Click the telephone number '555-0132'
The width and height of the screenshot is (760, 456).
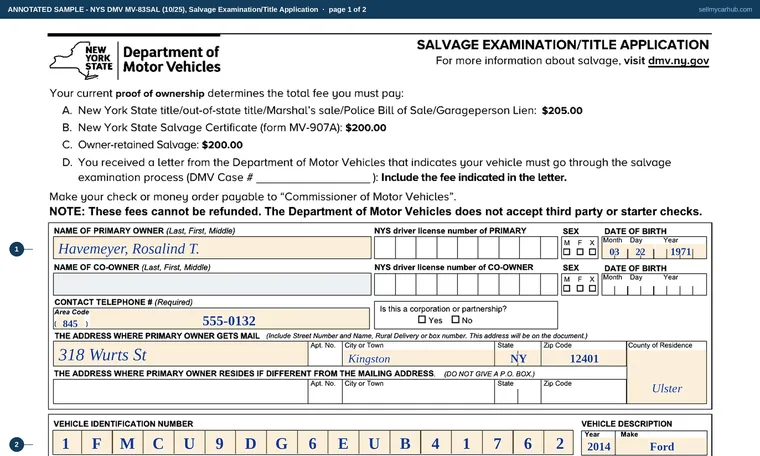point(229,321)
